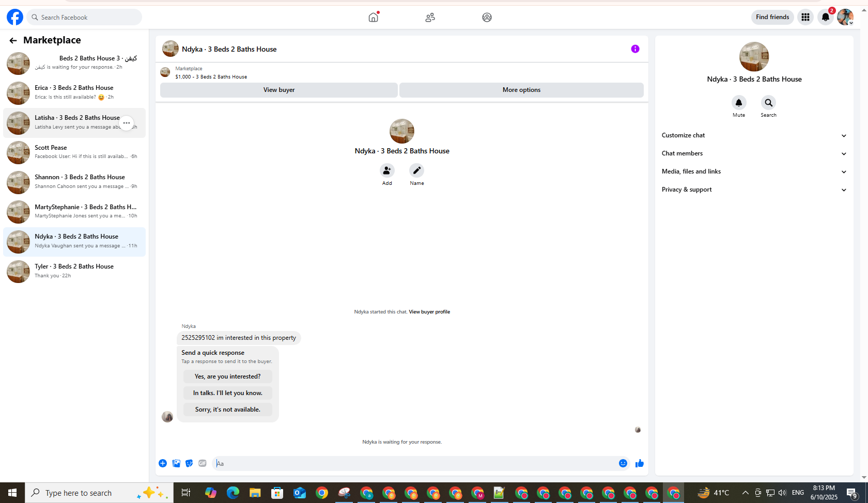The image size is (868, 503).
Task: Click the Add people icon
Action: tap(387, 170)
